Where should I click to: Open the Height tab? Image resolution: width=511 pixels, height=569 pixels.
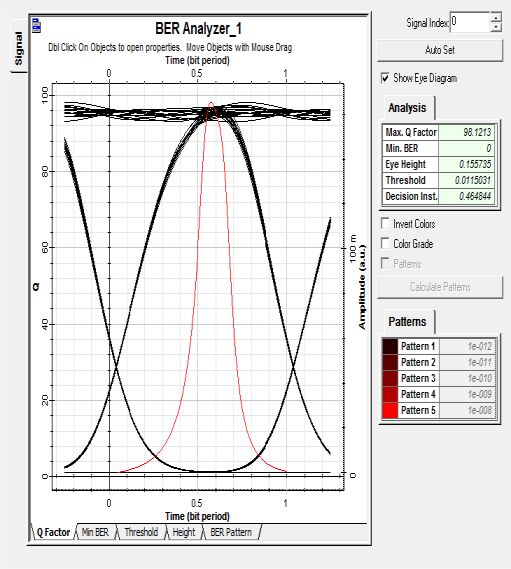click(184, 532)
